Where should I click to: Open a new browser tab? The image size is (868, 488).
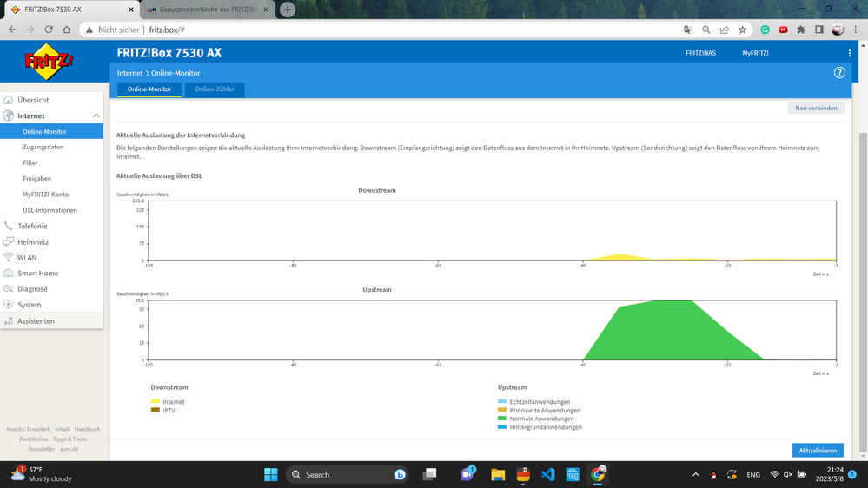[x=288, y=10]
